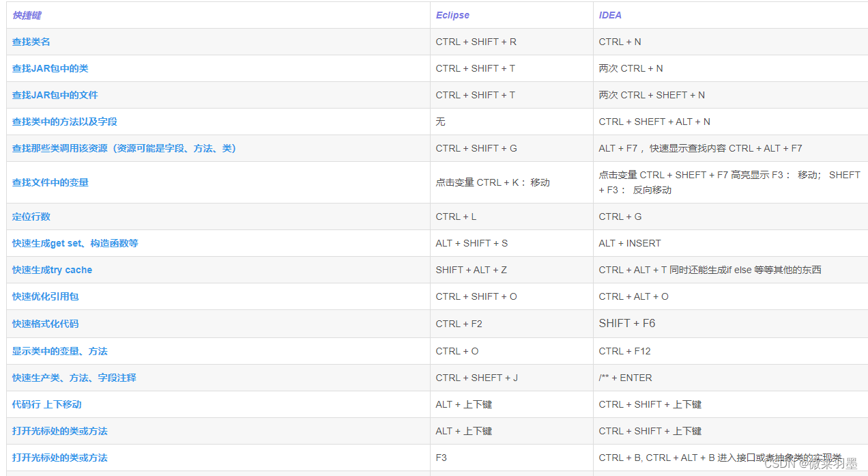Click the CTRL + ALT + O cell
The height and width of the screenshot is (476, 868).
634,296
